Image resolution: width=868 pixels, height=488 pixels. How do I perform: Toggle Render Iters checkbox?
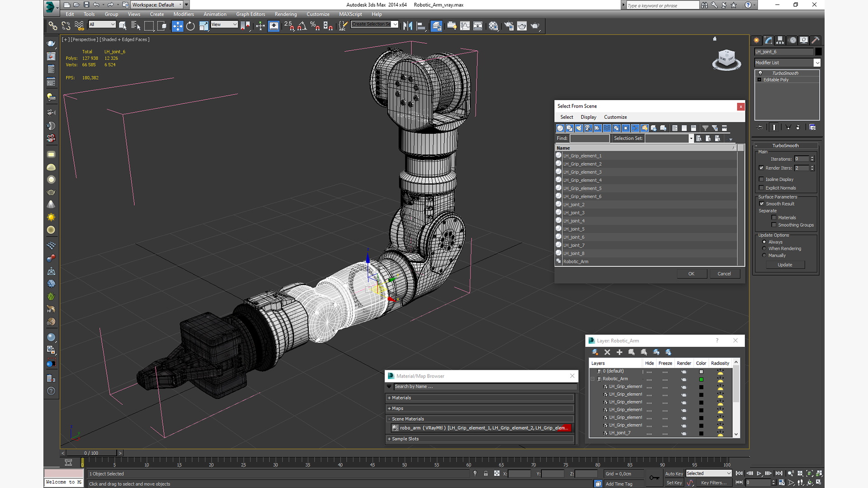tap(761, 168)
